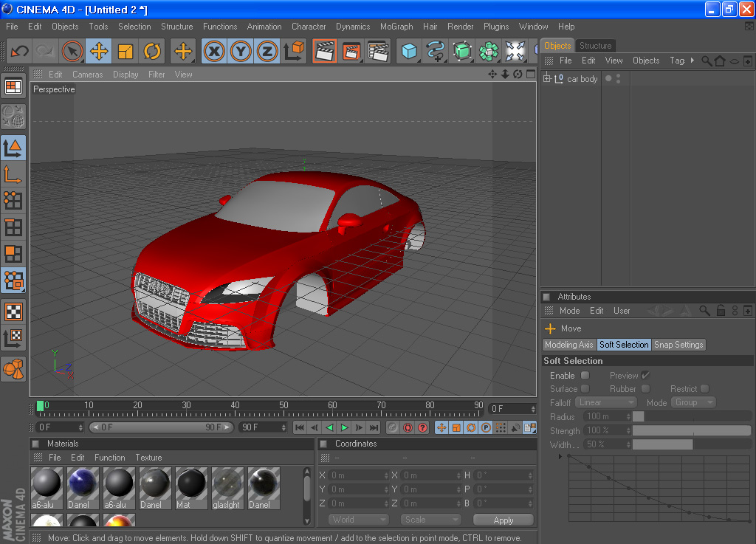Open the Render menu
Viewport: 756px width, 544px height.
461,27
